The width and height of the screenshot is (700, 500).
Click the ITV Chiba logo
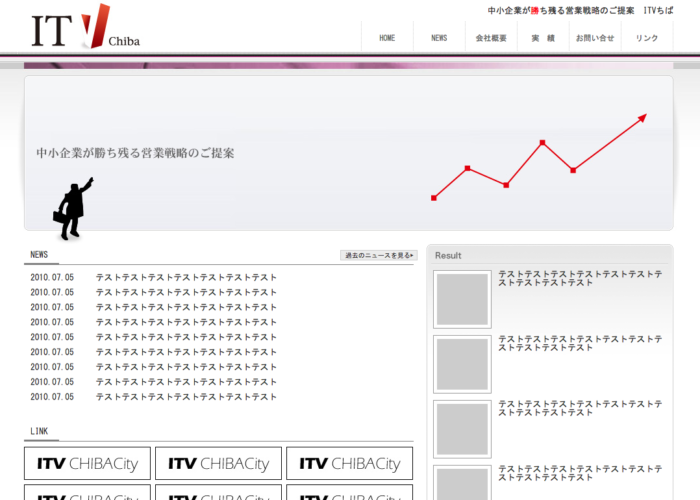[x=85, y=30]
